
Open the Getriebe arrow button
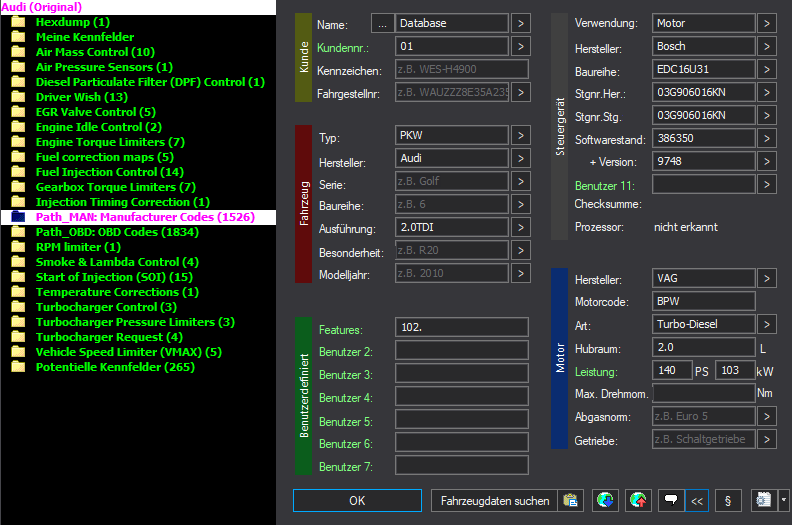(x=767, y=440)
